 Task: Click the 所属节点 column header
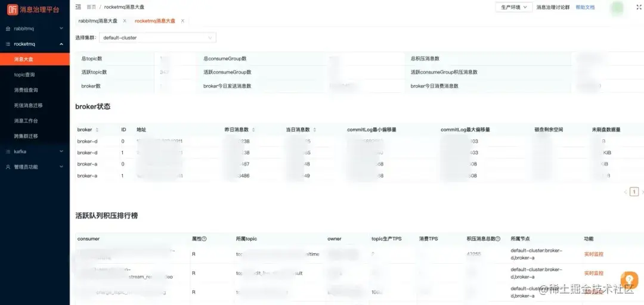pyautogui.click(x=520, y=238)
